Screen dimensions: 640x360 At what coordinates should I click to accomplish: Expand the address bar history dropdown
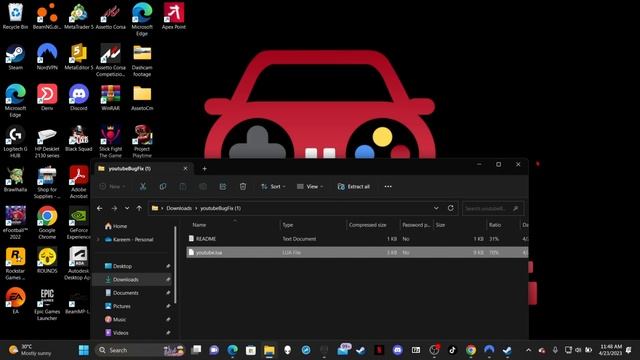point(436,208)
